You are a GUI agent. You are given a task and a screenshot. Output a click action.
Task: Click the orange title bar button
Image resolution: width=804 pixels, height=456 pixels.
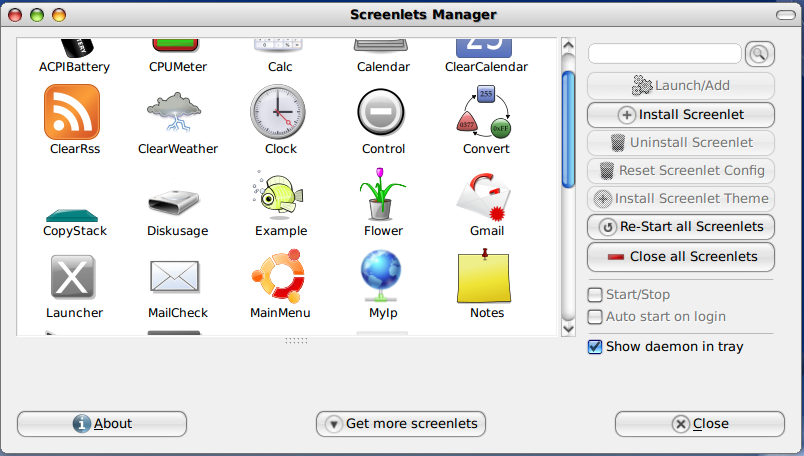click(x=59, y=15)
